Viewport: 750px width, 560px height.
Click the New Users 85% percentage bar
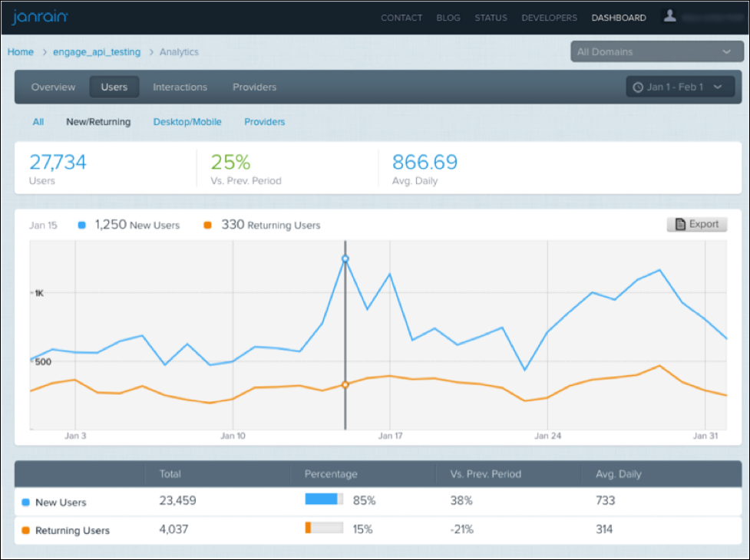coord(323,499)
